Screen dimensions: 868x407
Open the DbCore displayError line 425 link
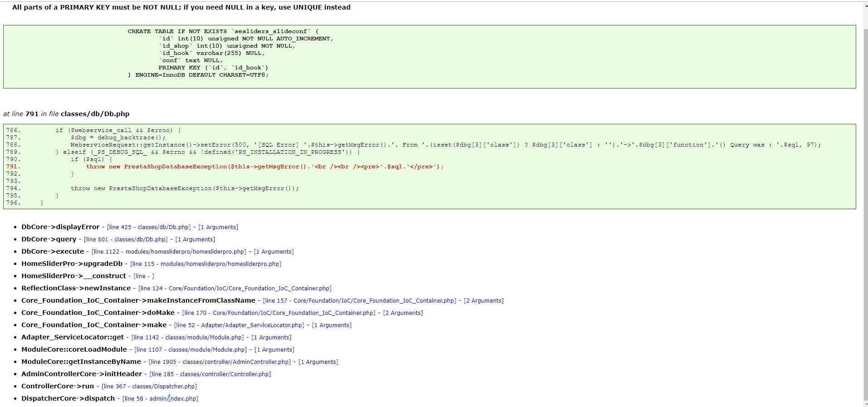pos(149,227)
